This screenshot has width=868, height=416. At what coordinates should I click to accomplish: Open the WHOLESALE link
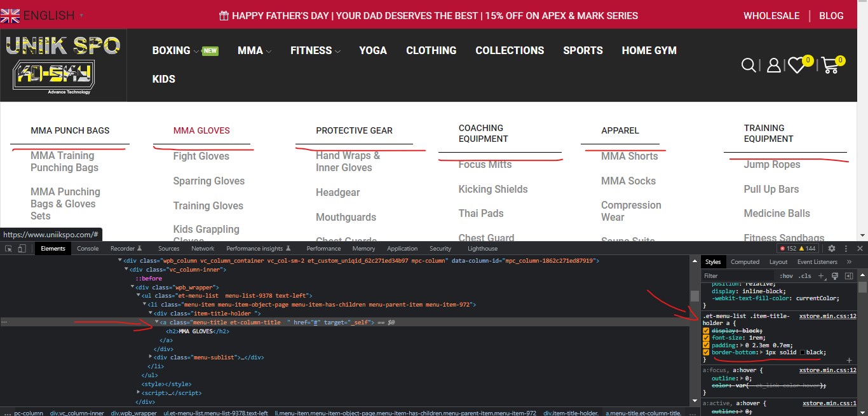[x=771, y=15]
